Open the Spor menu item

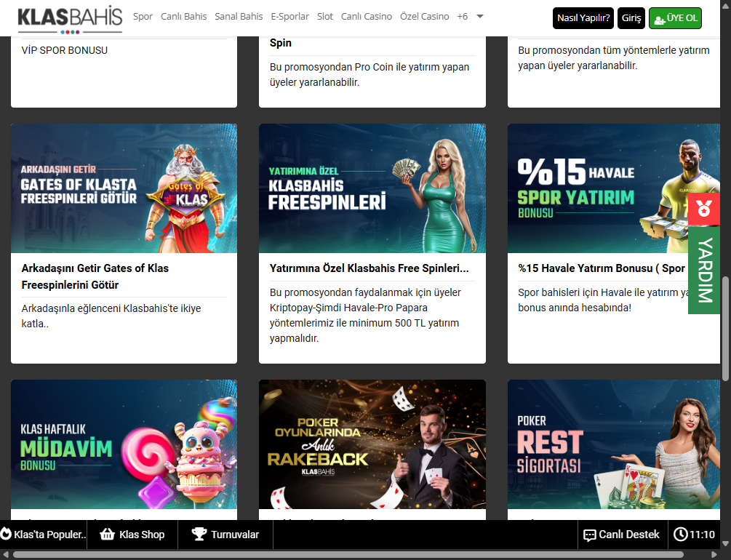point(143,17)
